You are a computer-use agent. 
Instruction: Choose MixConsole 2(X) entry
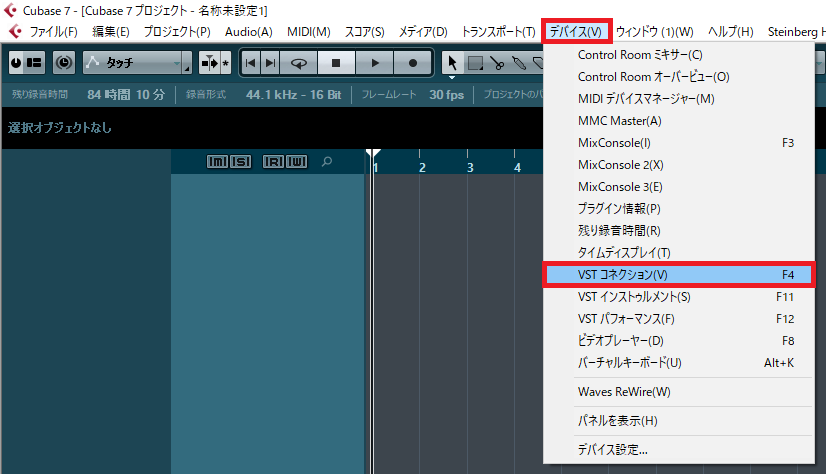(679, 165)
